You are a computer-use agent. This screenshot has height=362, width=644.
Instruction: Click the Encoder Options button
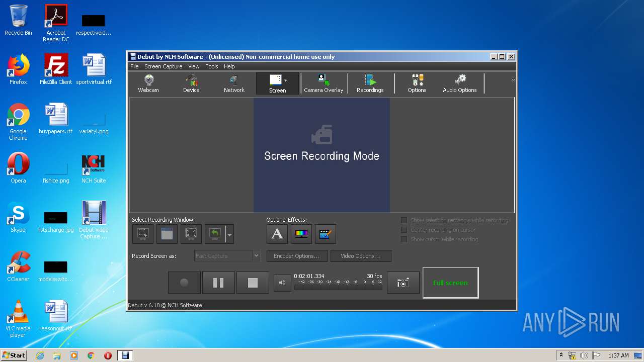coord(297,256)
